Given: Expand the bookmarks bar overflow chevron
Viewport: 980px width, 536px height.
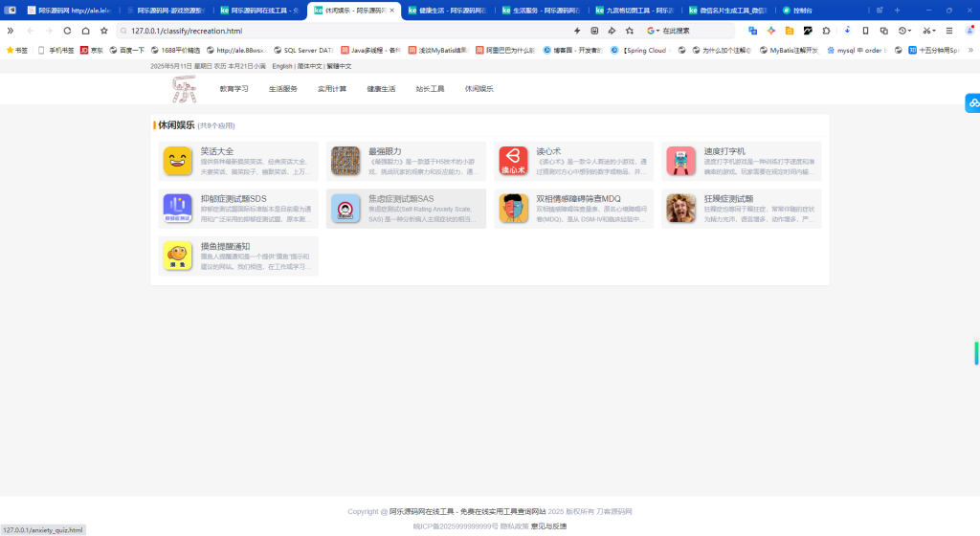Looking at the screenshot, I should [970, 50].
